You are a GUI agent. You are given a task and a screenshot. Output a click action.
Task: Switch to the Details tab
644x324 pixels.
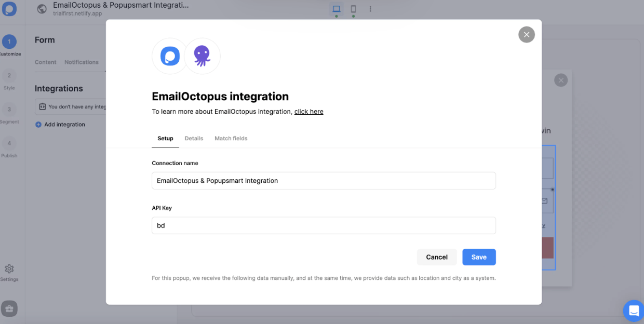pyautogui.click(x=194, y=139)
